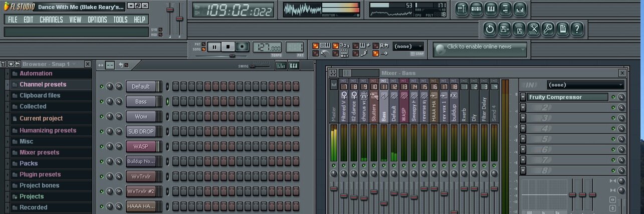Open effect slot 2 arrow menu
The image size is (644, 214).
coord(523,107)
